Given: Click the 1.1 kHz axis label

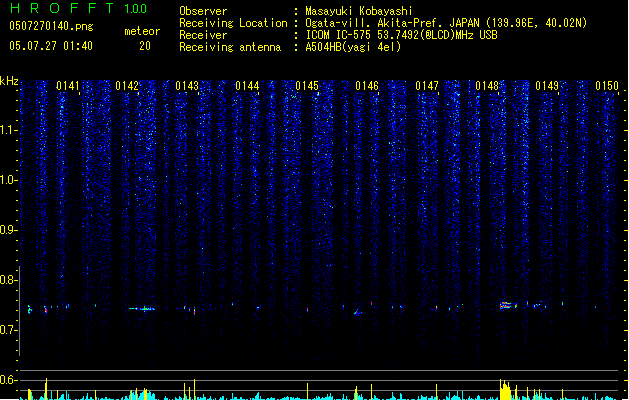Looking at the screenshot, I should coord(7,130).
